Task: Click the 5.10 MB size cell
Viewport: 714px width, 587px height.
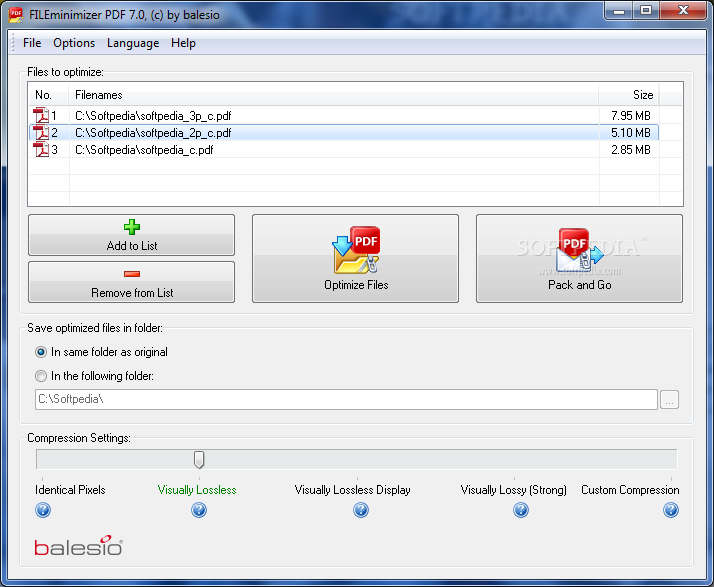Action: 631,133
